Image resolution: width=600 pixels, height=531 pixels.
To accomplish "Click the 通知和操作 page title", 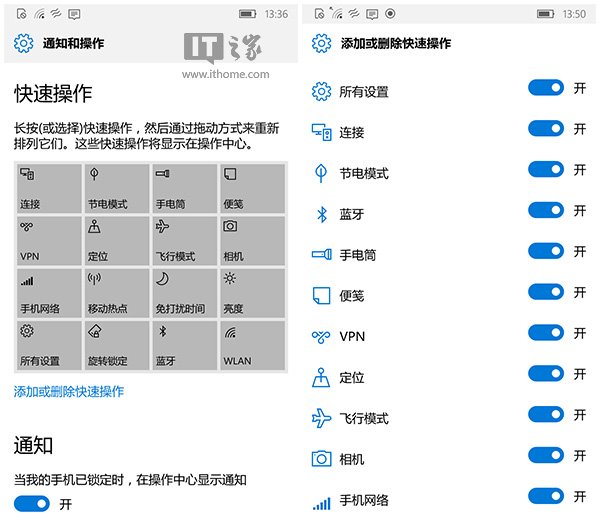I will 73,43.
